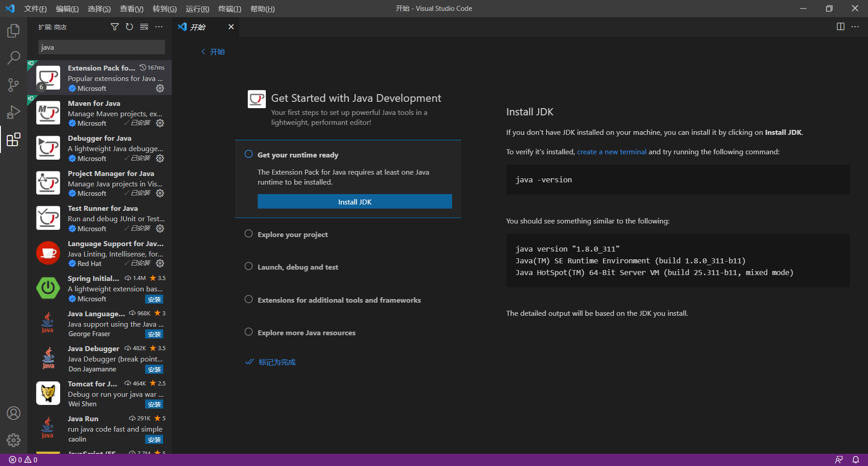Image resolution: width=868 pixels, height=466 pixels.
Task: Install Spring Initializr extension
Action: 154,299
